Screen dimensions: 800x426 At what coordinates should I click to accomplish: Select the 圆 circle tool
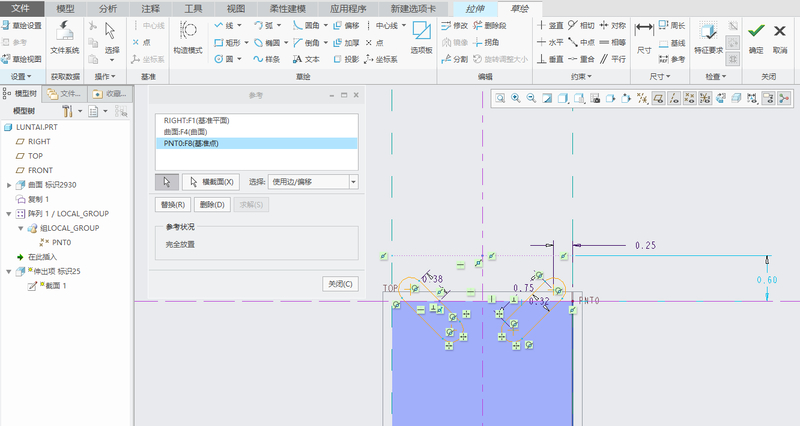pos(224,59)
